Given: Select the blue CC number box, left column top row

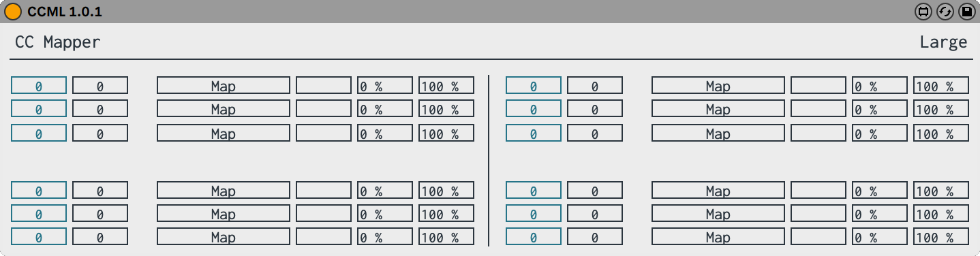Looking at the screenshot, I should (x=39, y=85).
